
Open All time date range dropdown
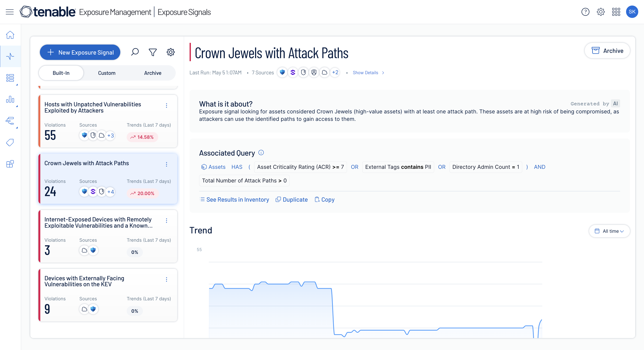(x=609, y=231)
